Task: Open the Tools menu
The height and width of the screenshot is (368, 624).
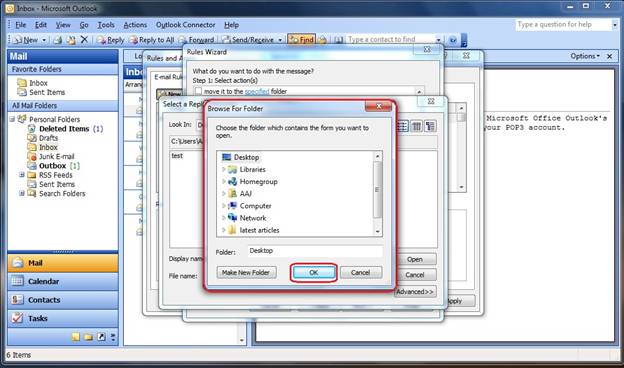Action: coord(106,25)
